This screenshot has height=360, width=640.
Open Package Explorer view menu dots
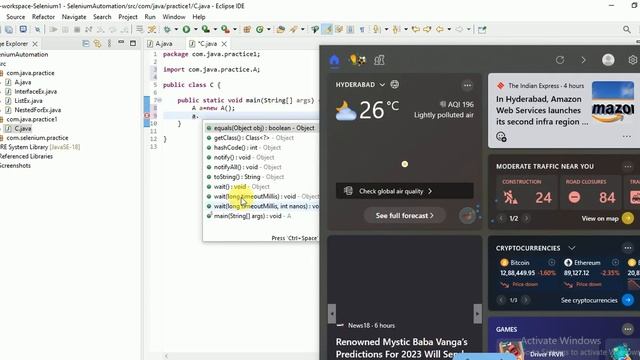pos(109,43)
